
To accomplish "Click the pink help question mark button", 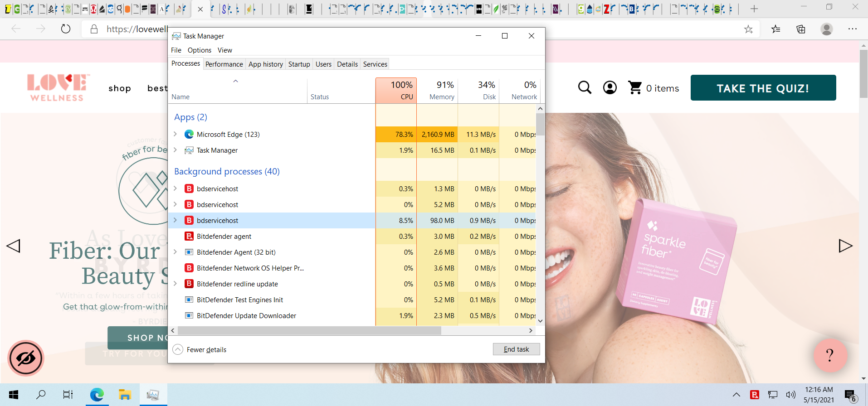I will [830, 355].
